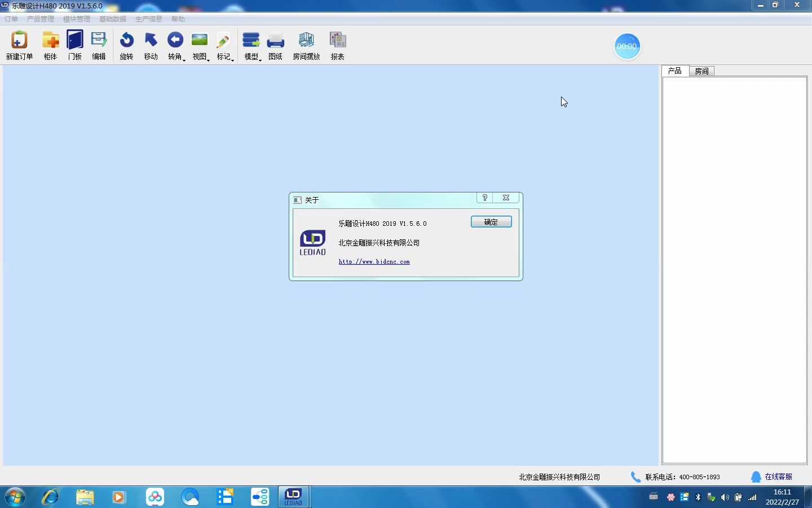
Task: Open the 生产信息 menu
Action: [149, 19]
